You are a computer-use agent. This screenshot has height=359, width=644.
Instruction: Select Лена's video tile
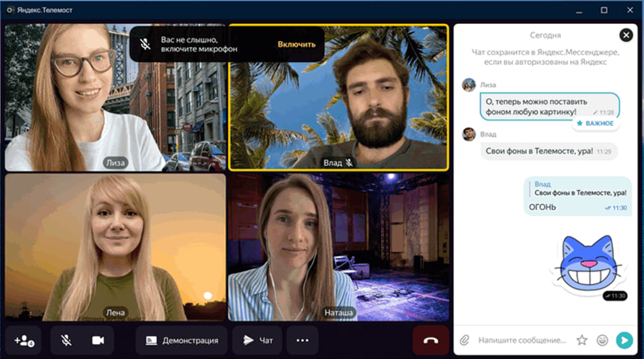[x=115, y=247]
